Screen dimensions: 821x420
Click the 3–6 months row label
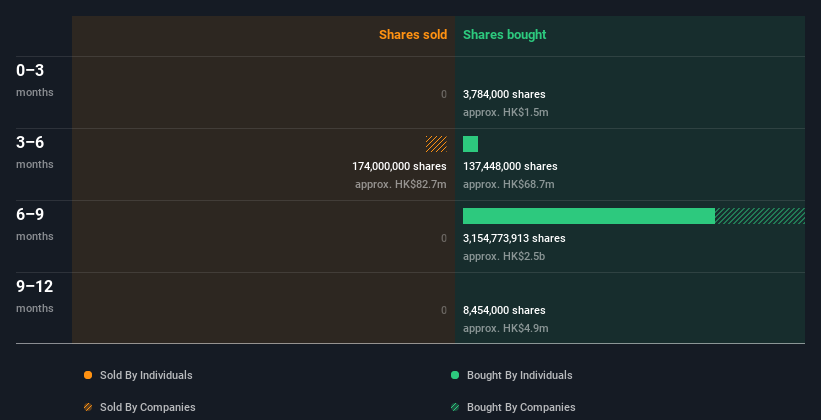tap(35, 152)
